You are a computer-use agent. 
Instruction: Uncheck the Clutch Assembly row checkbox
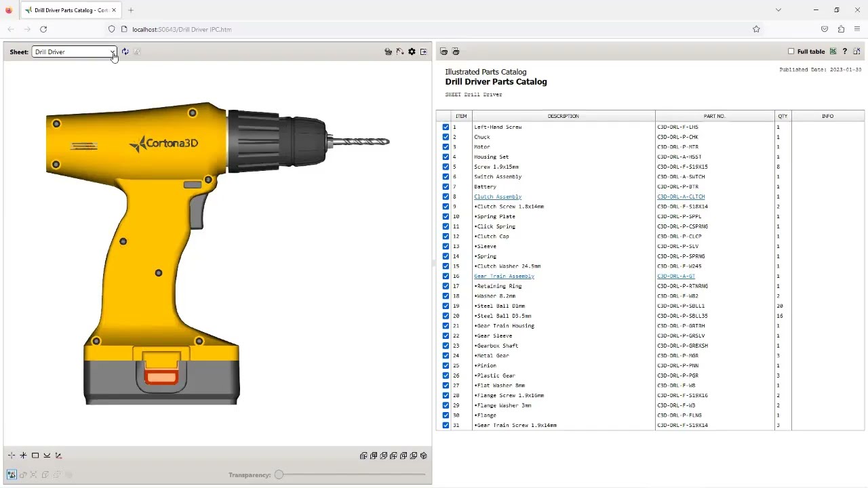coord(446,197)
